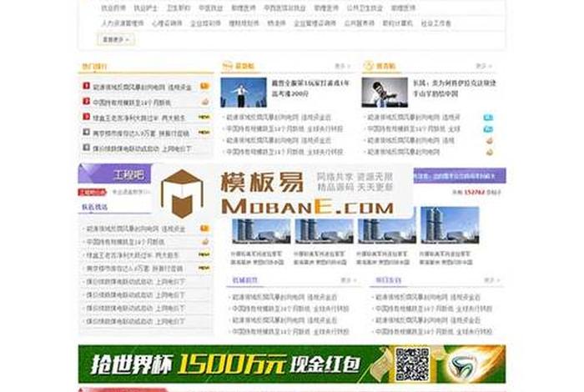
Task: Click NEW badge on hot ranking third row
Action: coord(204,117)
